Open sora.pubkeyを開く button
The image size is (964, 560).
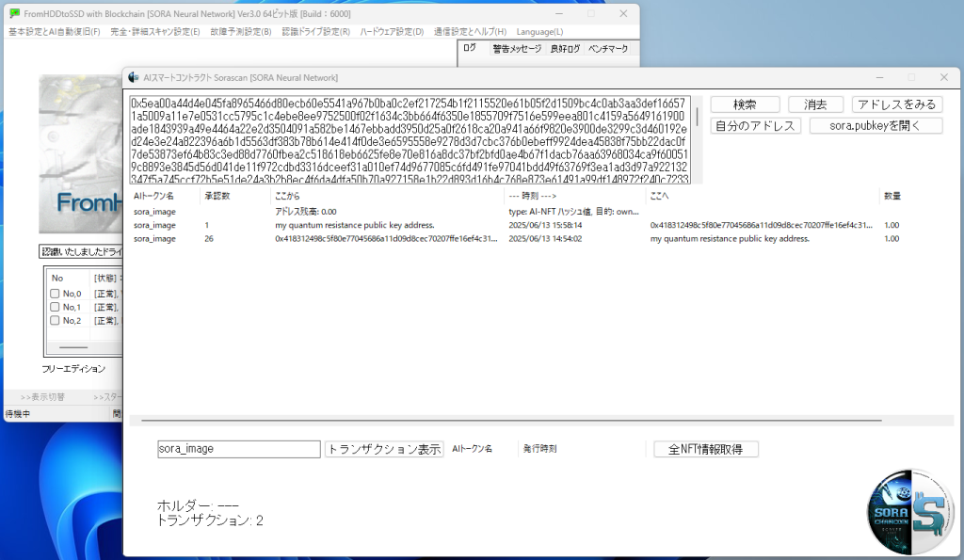[876, 125]
